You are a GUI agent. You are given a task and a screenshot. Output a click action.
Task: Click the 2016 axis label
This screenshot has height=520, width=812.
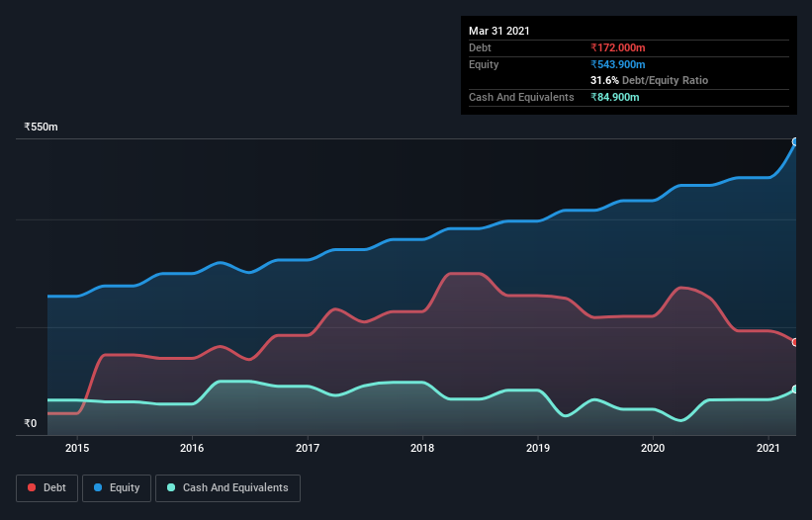[x=192, y=448]
